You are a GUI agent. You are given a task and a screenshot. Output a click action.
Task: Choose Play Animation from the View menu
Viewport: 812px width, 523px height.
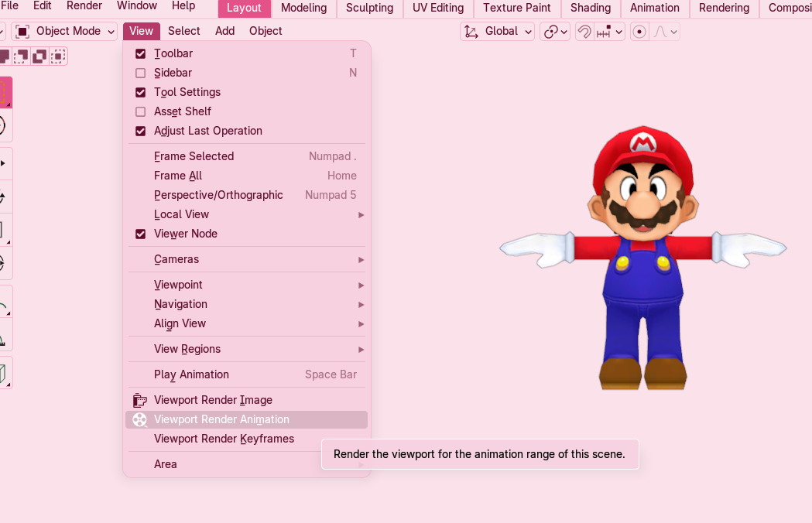(x=246, y=375)
